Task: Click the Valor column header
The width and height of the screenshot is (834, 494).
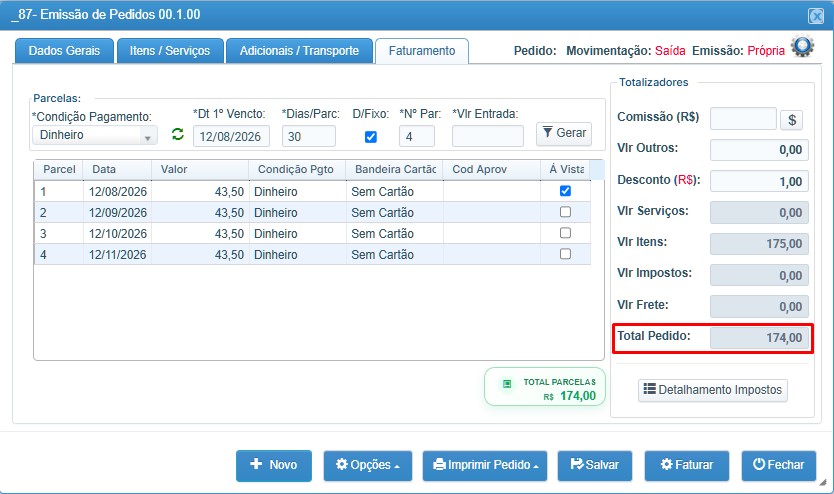Action: [200, 170]
